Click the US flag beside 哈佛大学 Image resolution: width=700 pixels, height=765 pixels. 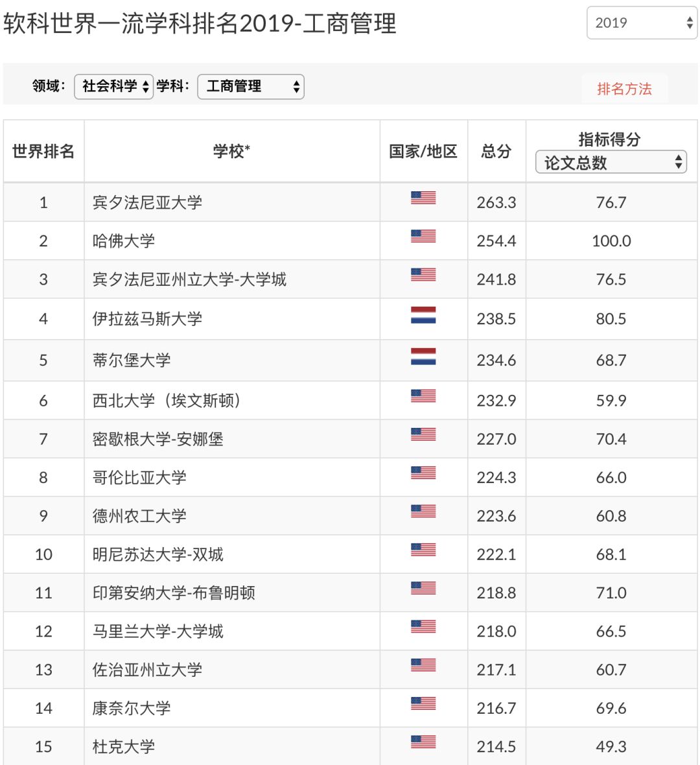point(423,237)
